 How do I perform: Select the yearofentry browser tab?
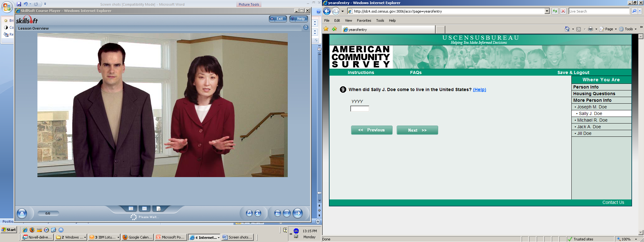click(389, 29)
